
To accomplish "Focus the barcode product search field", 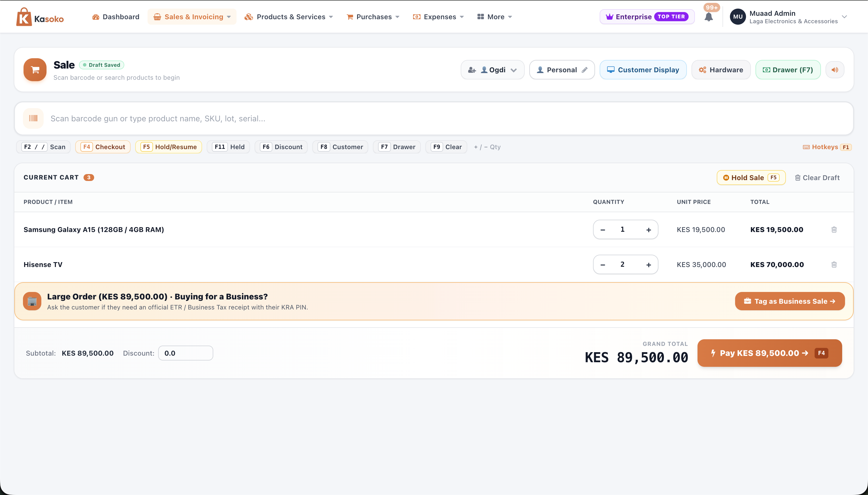I will coord(434,118).
